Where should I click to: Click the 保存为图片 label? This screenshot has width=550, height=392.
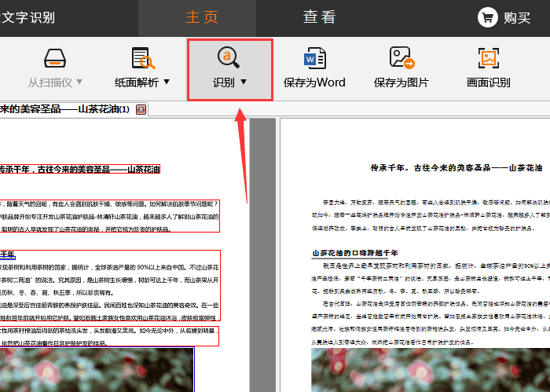click(401, 82)
